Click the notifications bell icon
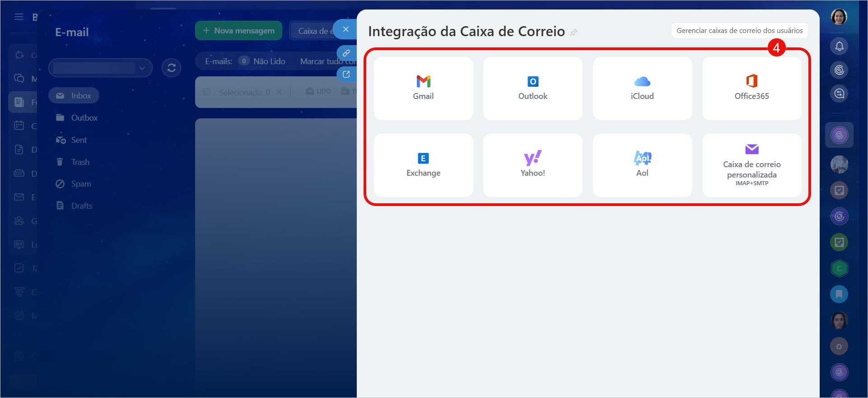This screenshot has height=398, width=868. pyautogui.click(x=839, y=46)
